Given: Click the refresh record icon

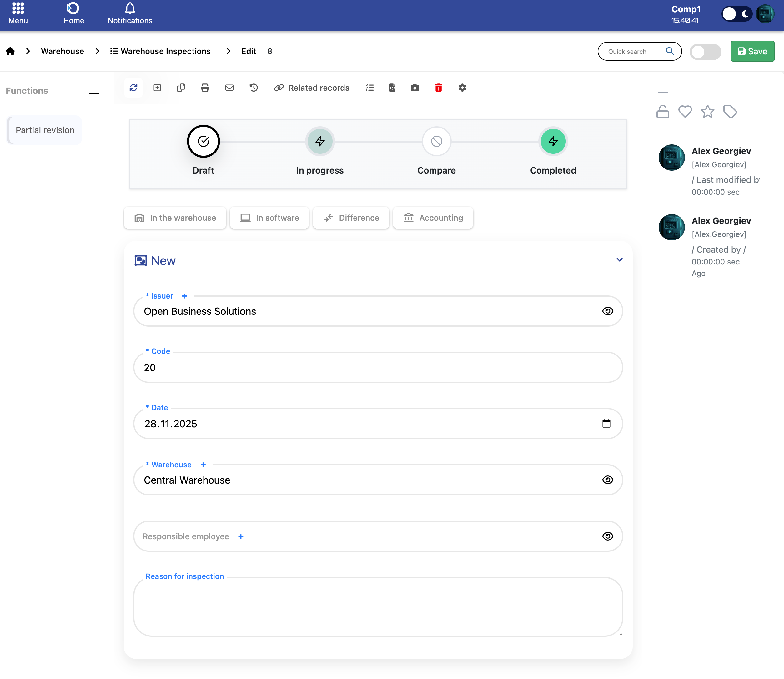Looking at the screenshot, I should (x=133, y=88).
